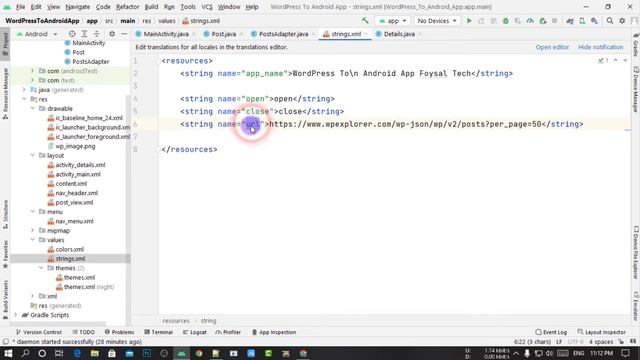Open Favorites side tab
Screen dimensions: 640x360
(5, 254)
